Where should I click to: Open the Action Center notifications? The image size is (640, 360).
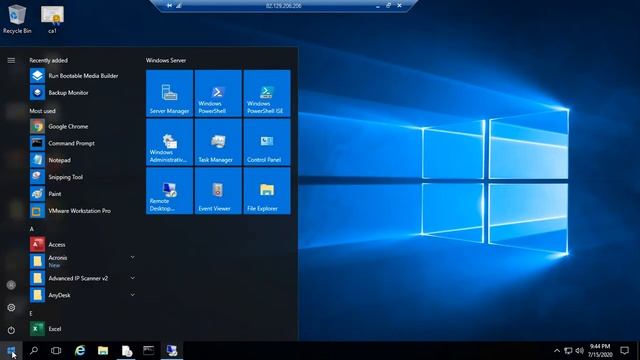(624, 351)
